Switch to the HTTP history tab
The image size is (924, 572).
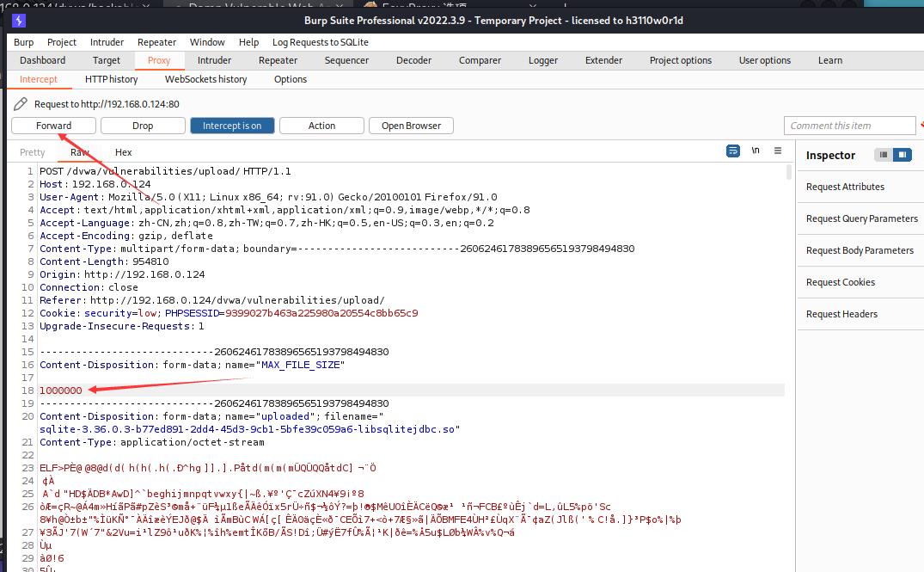111,79
